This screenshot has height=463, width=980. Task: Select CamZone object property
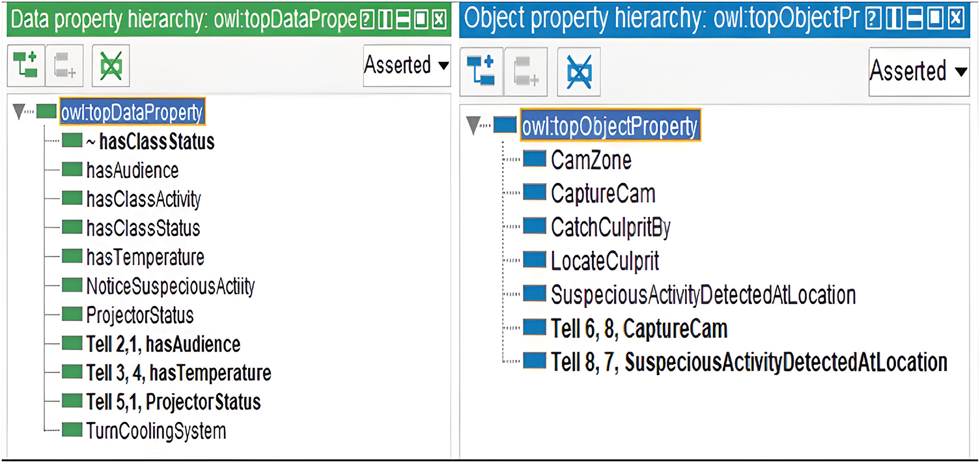(591, 160)
